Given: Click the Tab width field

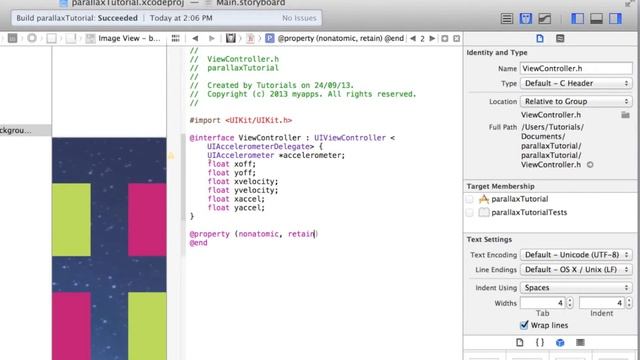Looking at the screenshot, I should pyautogui.click(x=542, y=303).
